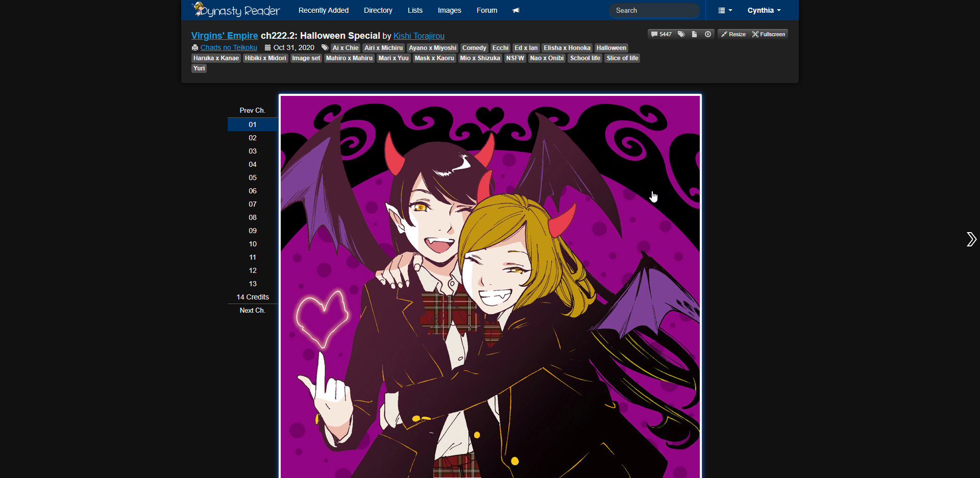980x478 pixels.
Task: Open the list view dropdown menu
Action: [x=725, y=10]
